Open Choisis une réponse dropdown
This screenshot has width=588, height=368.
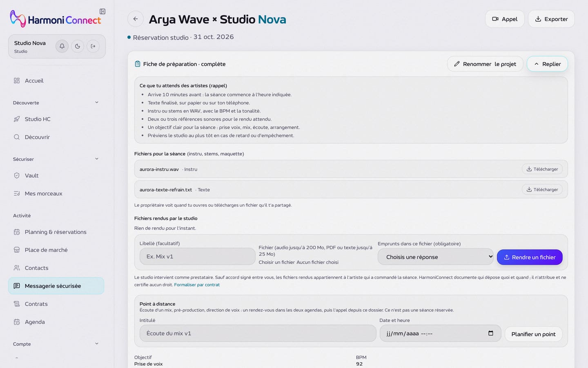point(436,257)
